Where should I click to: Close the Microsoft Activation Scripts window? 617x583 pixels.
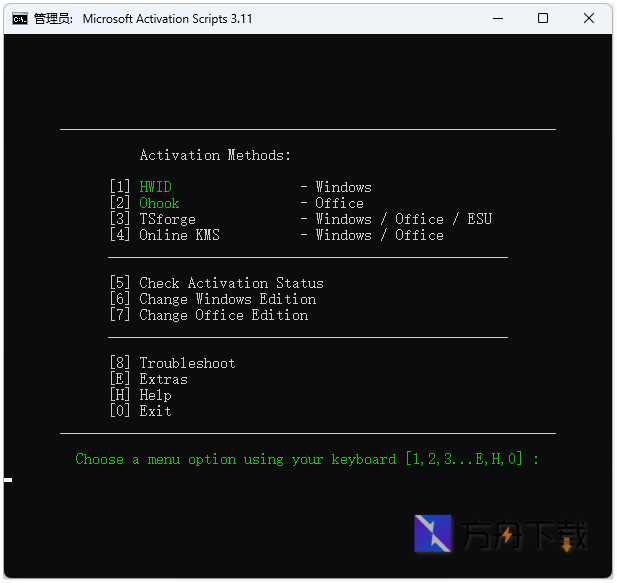[x=589, y=18]
